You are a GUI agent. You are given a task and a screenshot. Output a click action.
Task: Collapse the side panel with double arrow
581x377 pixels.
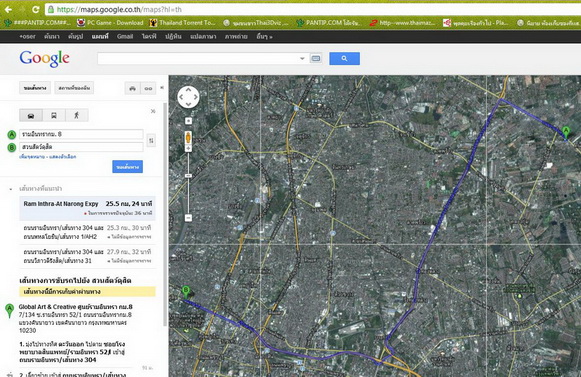click(x=162, y=87)
